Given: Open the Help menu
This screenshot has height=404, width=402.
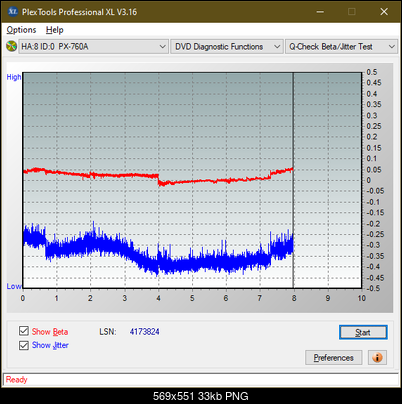Looking at the screenshot, I should point(55,30).
